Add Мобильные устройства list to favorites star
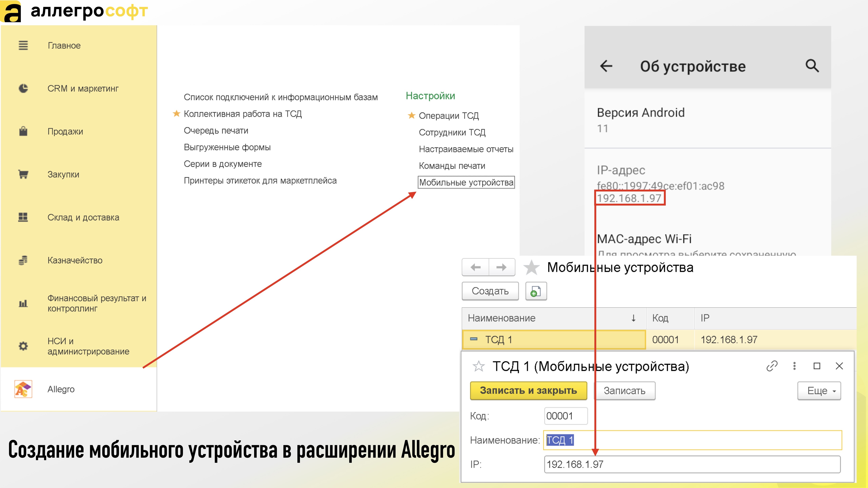Viewport: 868px width, 488px height. click(531, 267)
